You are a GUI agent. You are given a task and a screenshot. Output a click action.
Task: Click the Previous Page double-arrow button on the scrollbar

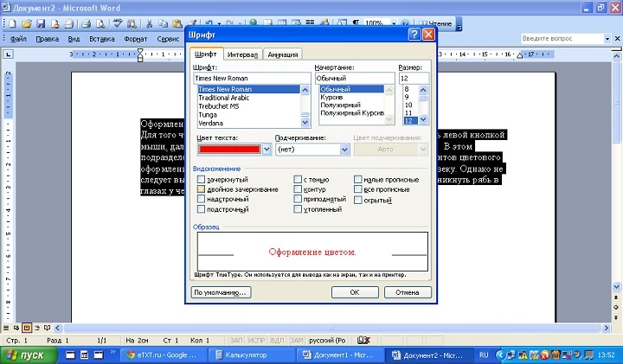pyautogui.click(x=616, y=297)
